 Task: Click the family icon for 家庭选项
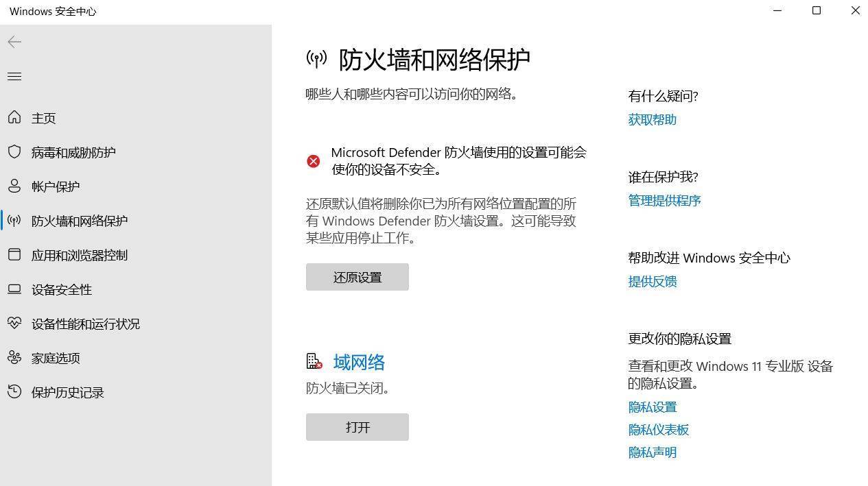[x=14, y=357]
